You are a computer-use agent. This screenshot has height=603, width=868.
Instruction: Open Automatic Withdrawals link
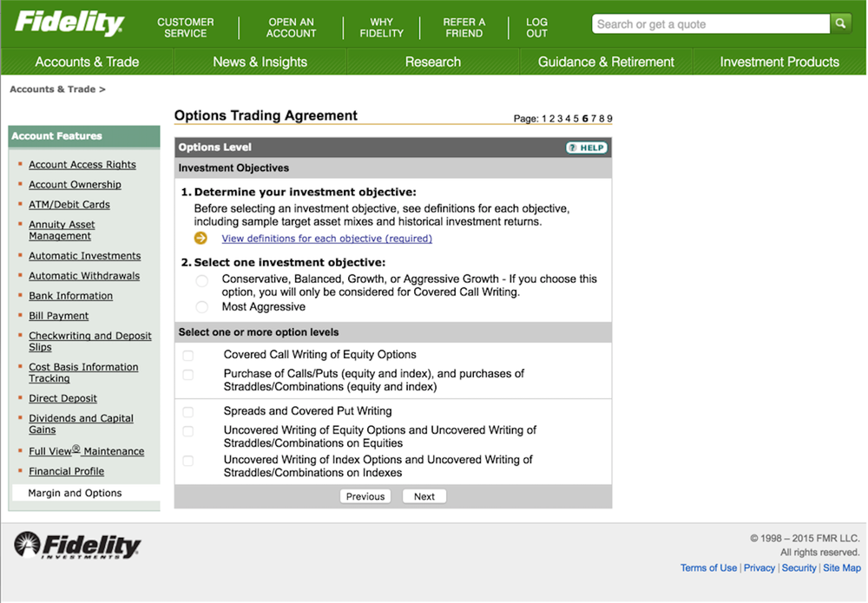pyautogui.click(x=84, y=276)
